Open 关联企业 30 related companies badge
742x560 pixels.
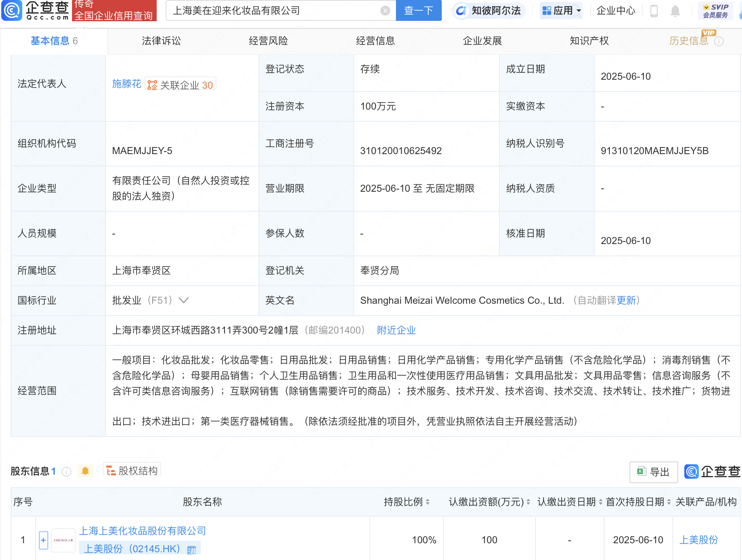[x=180, y=85]
